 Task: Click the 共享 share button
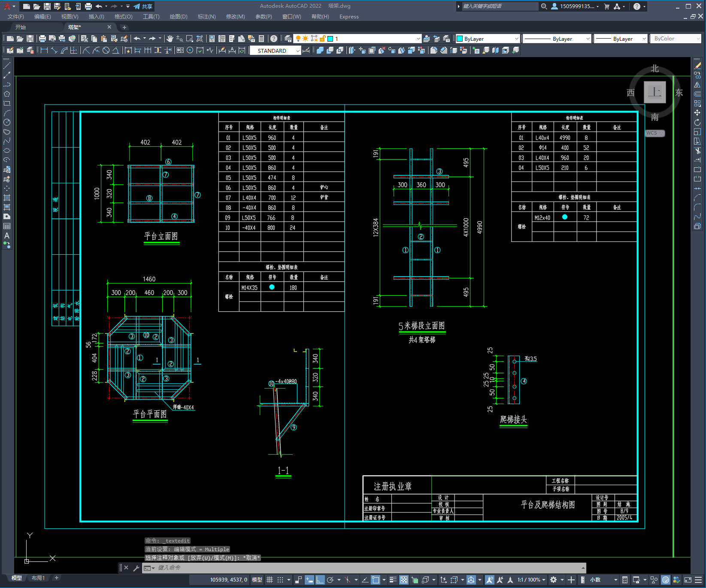pos(143,6)
